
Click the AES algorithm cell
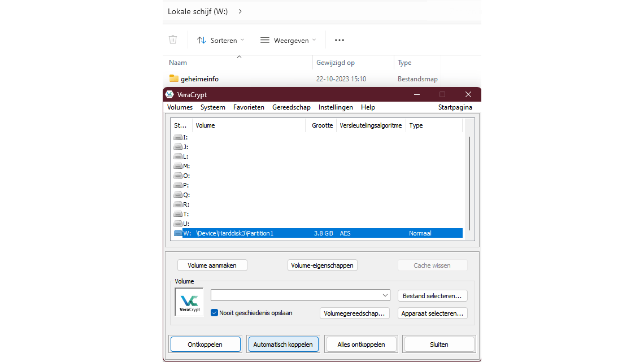(x=345, y=233)
